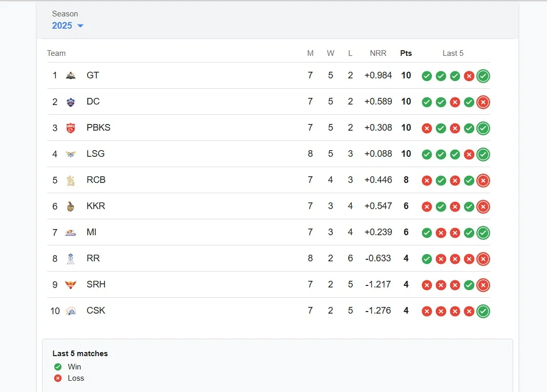Click the RR team logo icon
This screenshot has height=392, width=547.
click(x=71, y=259)
